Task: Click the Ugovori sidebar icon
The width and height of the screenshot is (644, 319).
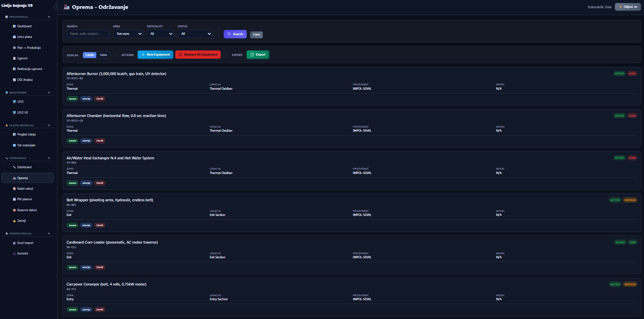Action: [14, 58]
